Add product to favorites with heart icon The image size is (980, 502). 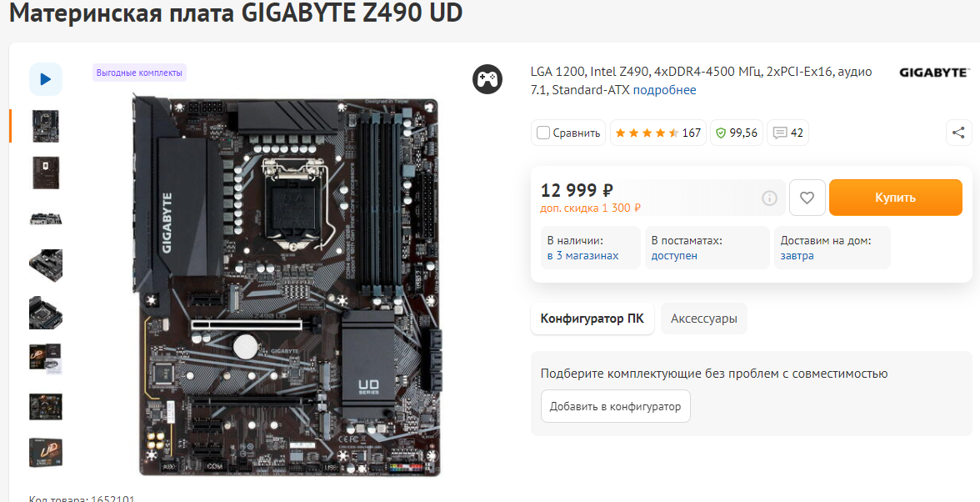(x=807, y=198)
